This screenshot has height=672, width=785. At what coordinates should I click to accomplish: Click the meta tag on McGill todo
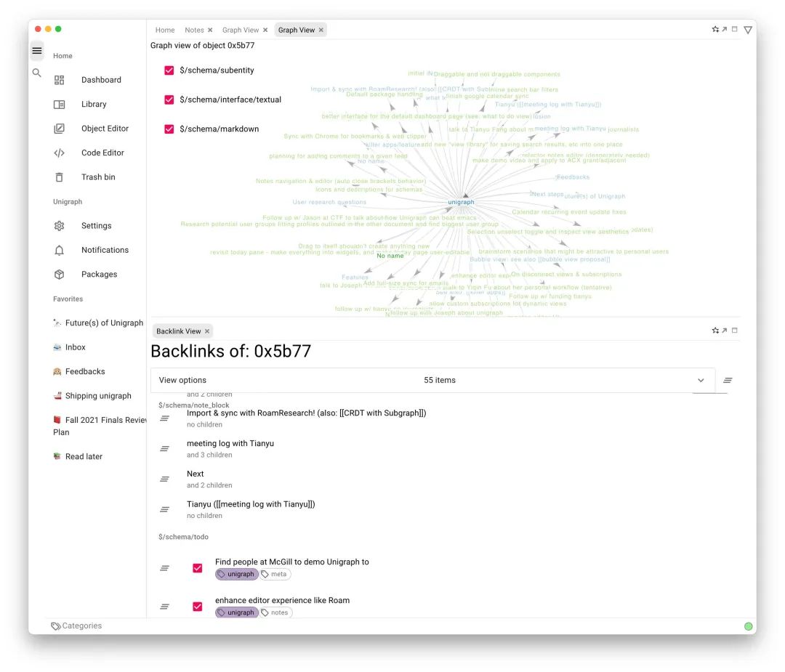(x=275, y=575)
